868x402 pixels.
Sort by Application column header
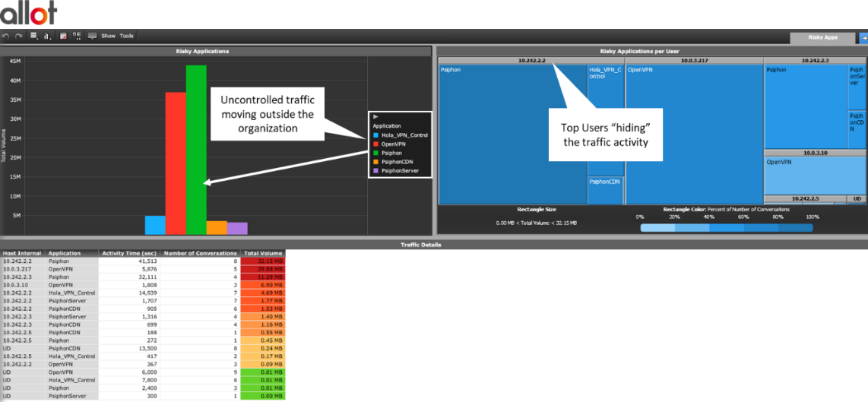pos(72,253)
